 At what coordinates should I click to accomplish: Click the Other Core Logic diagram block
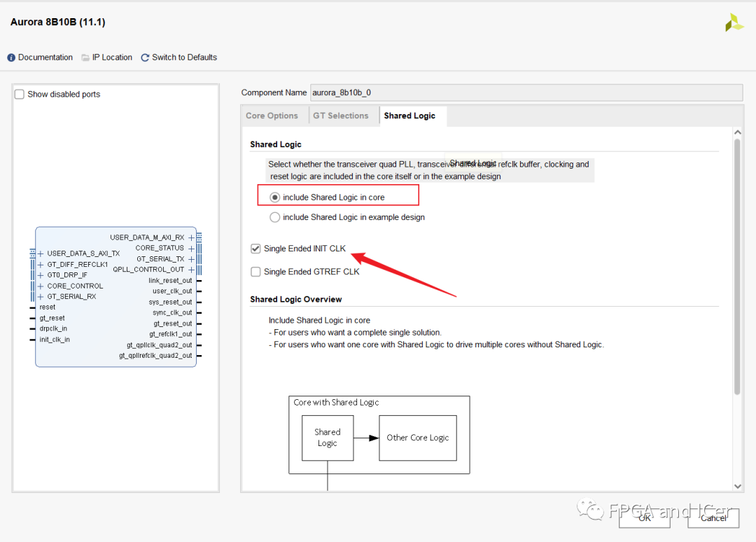click(417, 438)
